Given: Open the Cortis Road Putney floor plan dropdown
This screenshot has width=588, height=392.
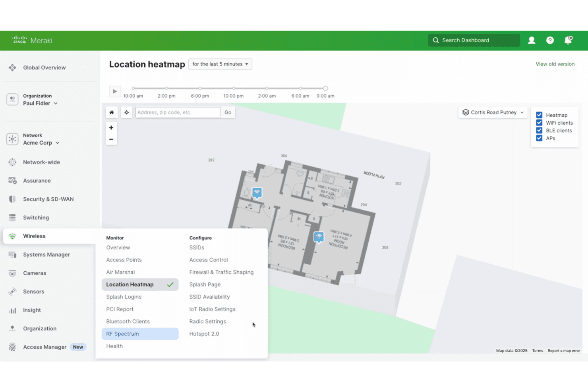Looking at the screenshot, I should pos(493,112).
